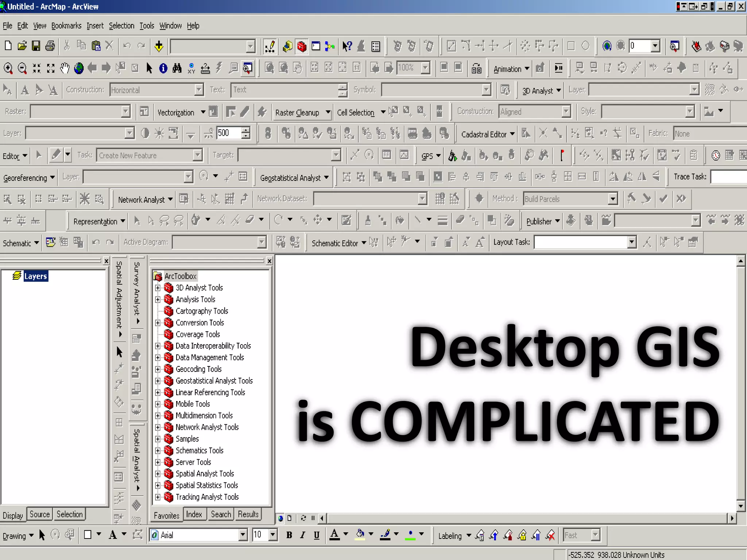Toggle Italic text formatting
The image size is (747, 560).
(302, 535)
